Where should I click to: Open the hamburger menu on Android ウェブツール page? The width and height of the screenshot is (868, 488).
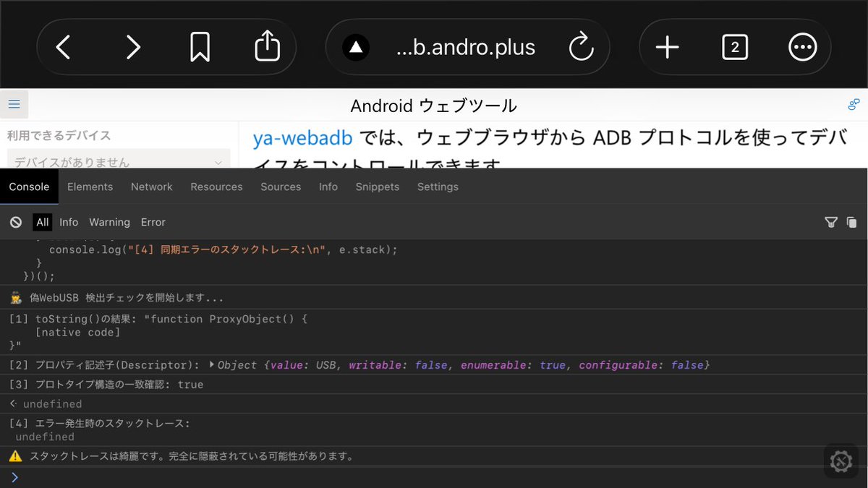[x=14, y=105]
